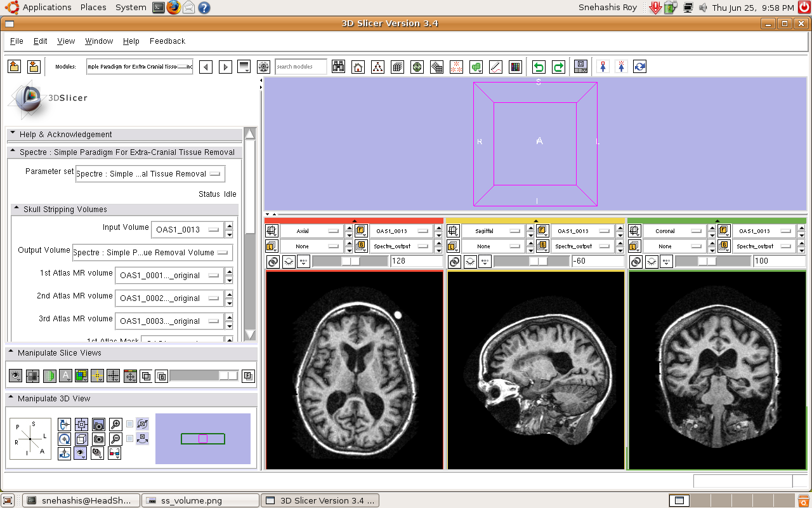Click the binoculars search icon in toolbar
The height and width of the screenshot is (508, 812).
click(338, 67)
